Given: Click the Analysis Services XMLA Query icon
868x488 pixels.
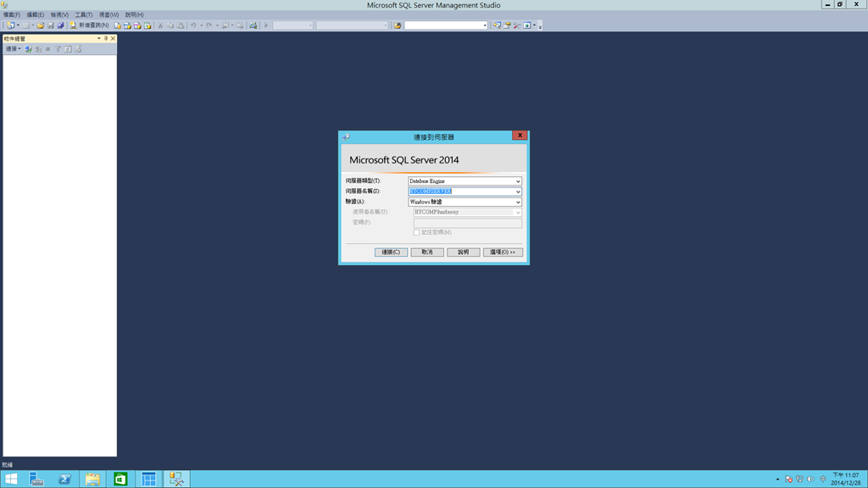Looking at the screenshot, I should click(147, 25).
